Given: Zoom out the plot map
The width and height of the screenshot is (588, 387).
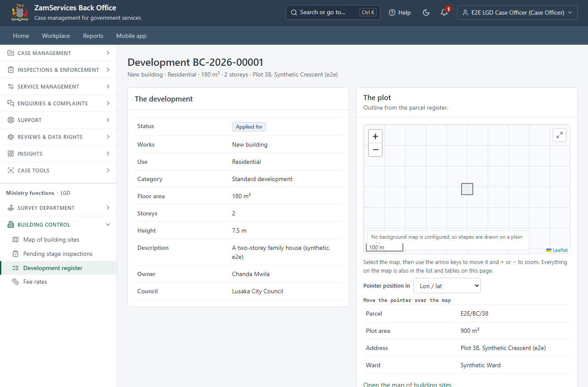Looking at the screenshot, I should pos(375,150).
